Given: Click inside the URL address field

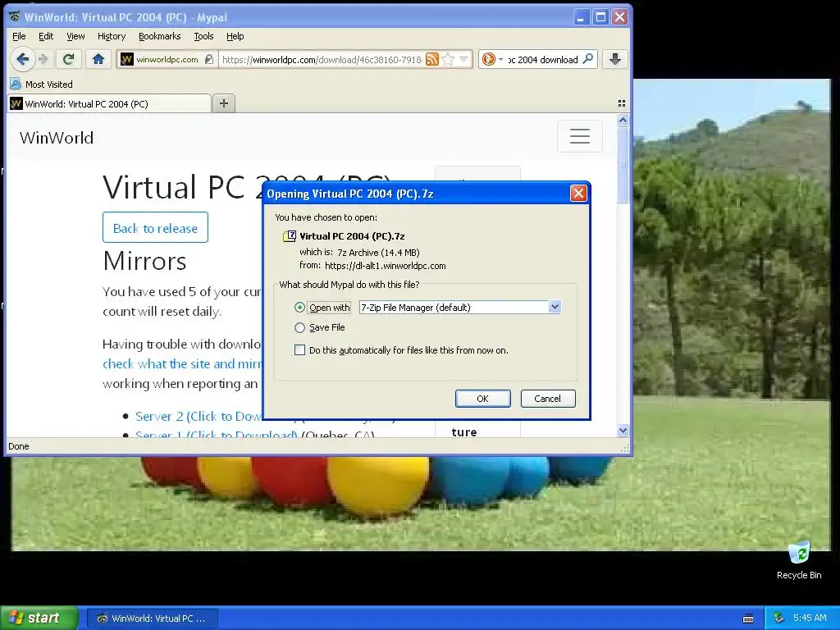Looking at the screenshot, I should [322, 59].
